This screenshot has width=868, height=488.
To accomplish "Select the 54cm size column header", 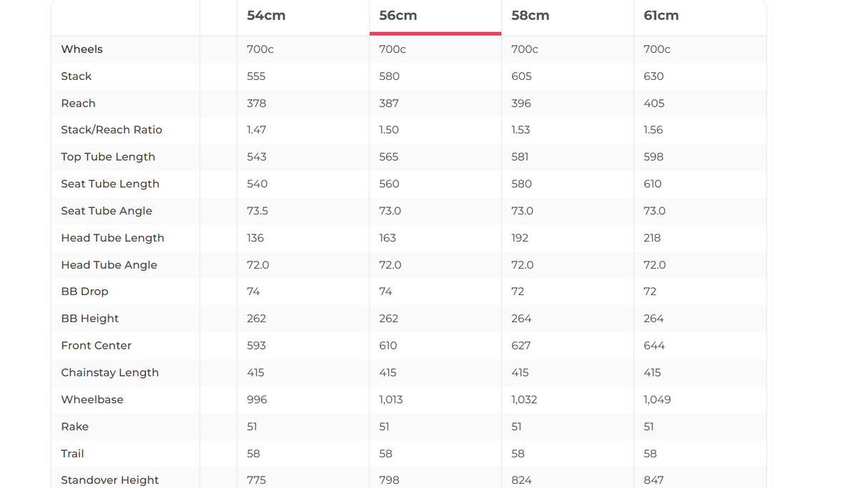I will [266, 16].
